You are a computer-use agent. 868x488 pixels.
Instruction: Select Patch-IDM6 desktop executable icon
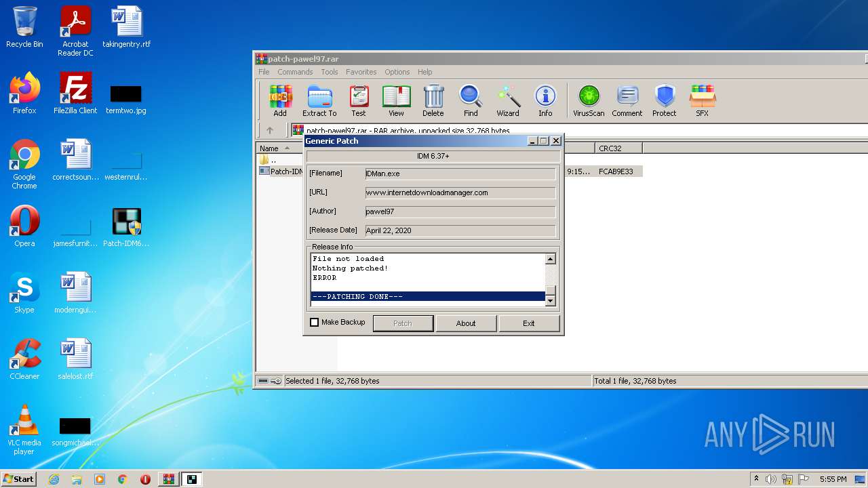click(126, 226)
